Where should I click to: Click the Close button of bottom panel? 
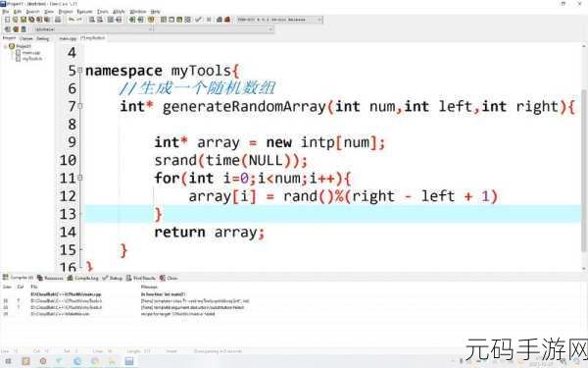169,278
